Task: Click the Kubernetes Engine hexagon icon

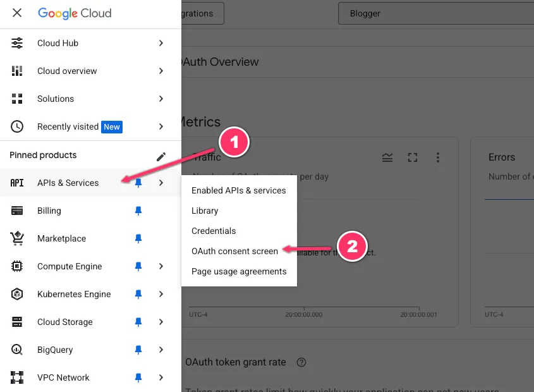Action: point(17,294)
